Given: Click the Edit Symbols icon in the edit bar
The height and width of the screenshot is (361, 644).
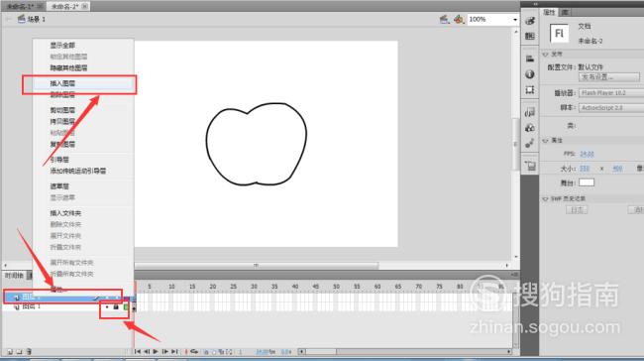Looking at the screenshot, I should [x=459, y=19].
